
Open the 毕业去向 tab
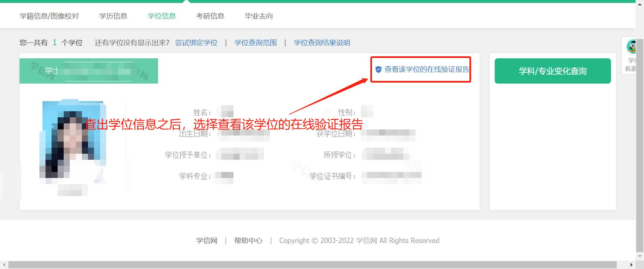coord(259,16)
